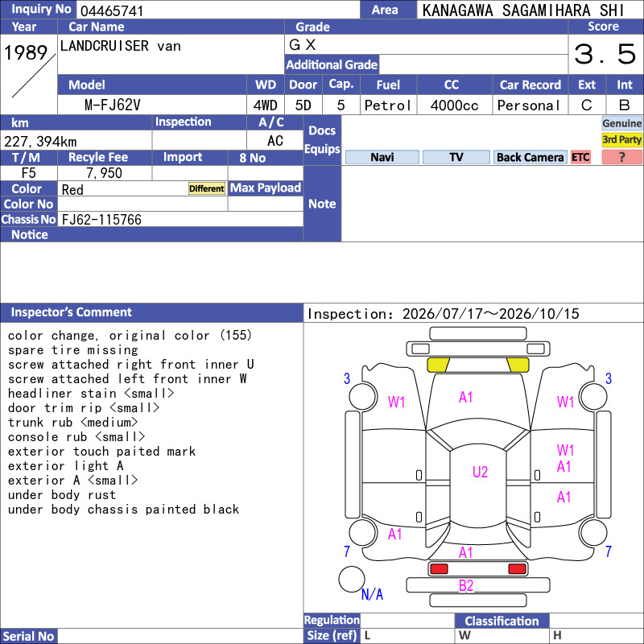Click the Additional Grade label
Screen dimensions: 644x644
(332, 64)
